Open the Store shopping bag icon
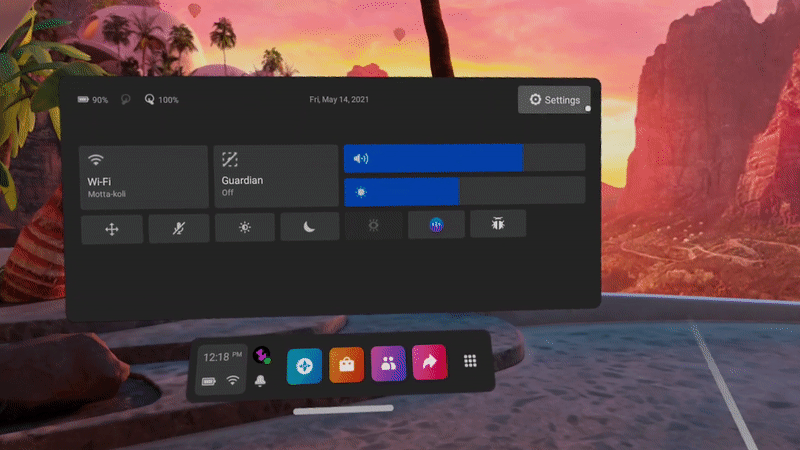The image size is (800, 450). [346, 366]
